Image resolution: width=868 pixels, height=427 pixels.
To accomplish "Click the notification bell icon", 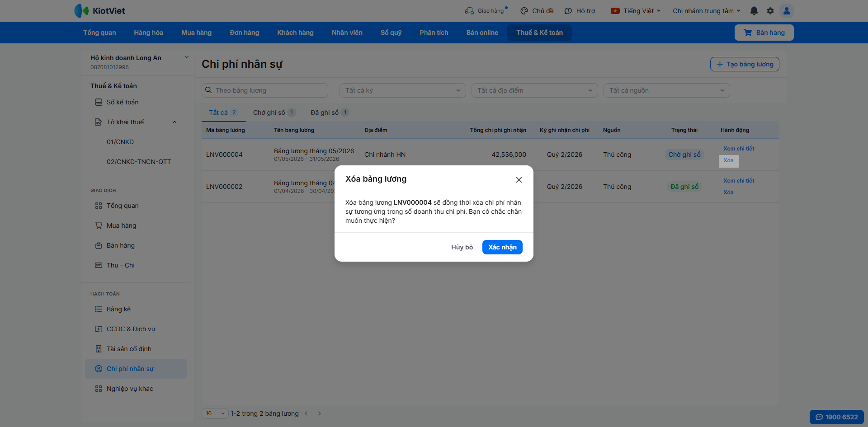I will (754, 11).
